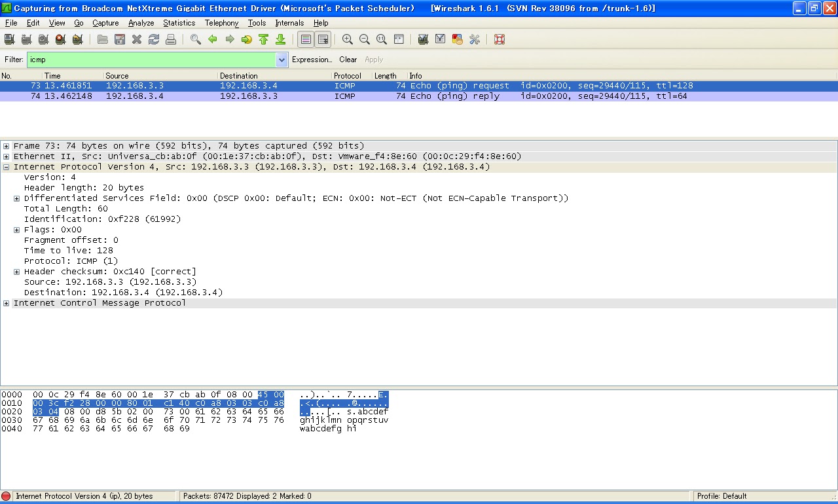Reload the capture file
Viewport: 838px width, 504px height.
(154, 39)
